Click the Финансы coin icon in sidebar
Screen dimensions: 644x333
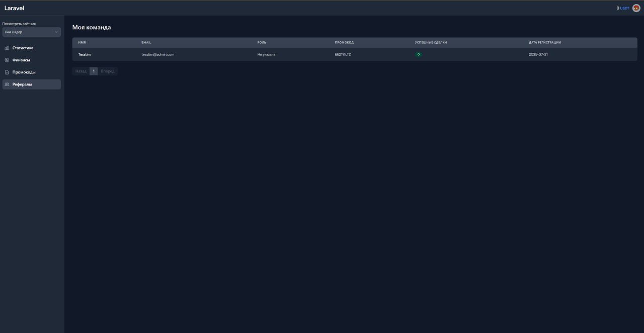(x=7, y=60)
